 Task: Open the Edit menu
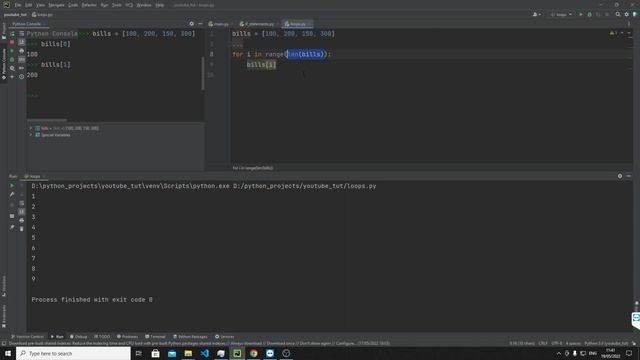29,5
